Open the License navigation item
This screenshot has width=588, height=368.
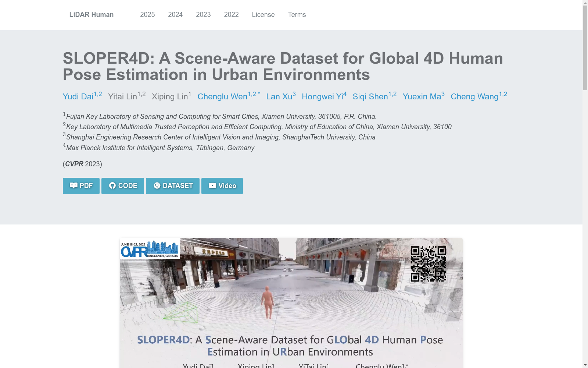(263, 15)
